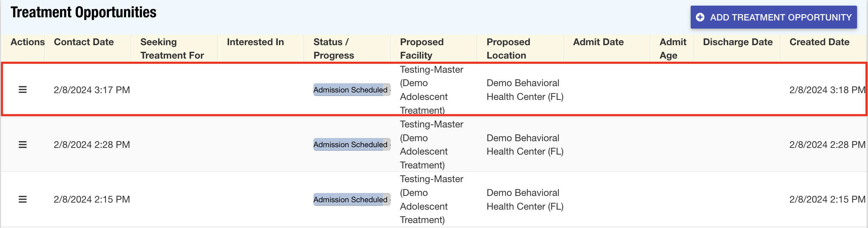Open actions menu for 3:17 PM opportunity

point(23,90)
